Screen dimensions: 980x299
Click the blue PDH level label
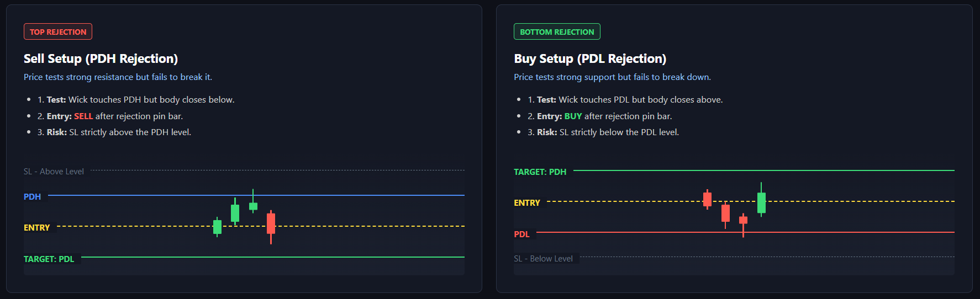click(32, 197)
